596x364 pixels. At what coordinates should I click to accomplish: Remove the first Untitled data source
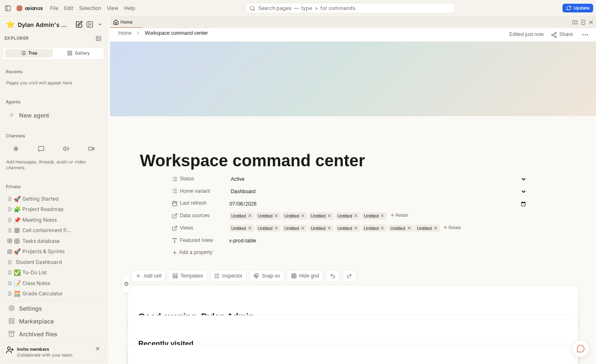[x=250, y=216]
